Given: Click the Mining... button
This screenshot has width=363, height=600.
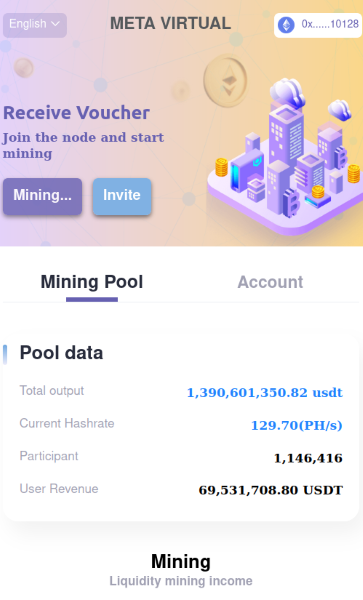Looking at the screenshot, I should [42, 196].
